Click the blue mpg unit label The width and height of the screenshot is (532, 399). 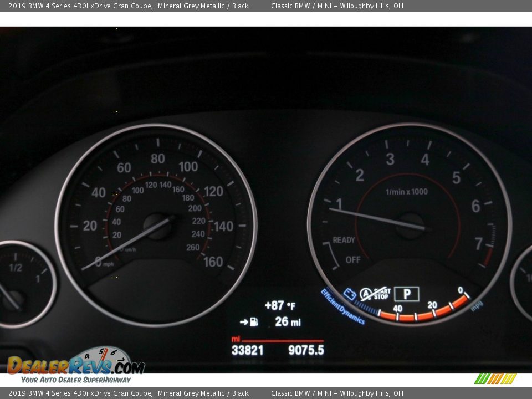(x=477, y=306)
